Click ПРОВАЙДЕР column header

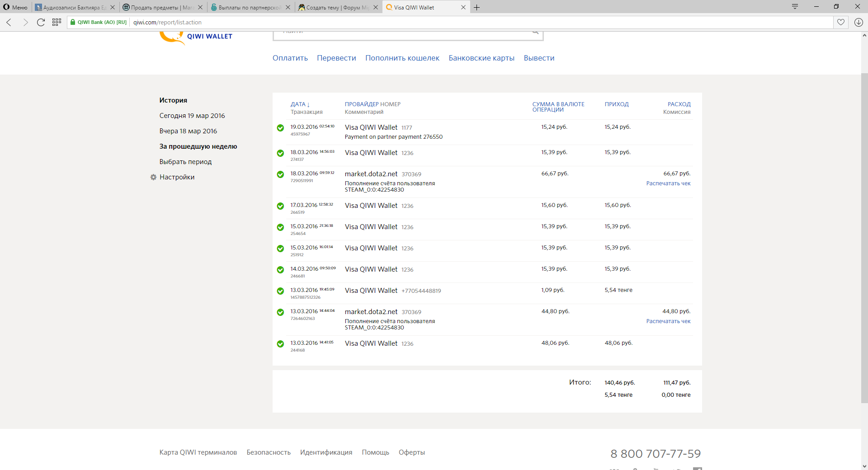(362, 104)
